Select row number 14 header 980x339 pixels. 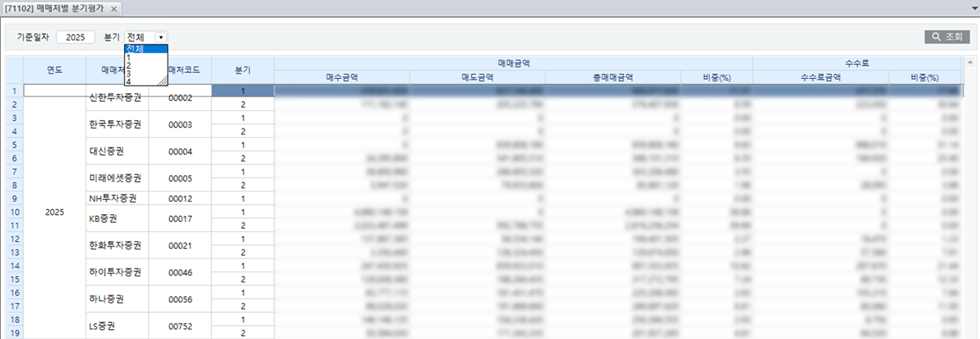(15, 266)
